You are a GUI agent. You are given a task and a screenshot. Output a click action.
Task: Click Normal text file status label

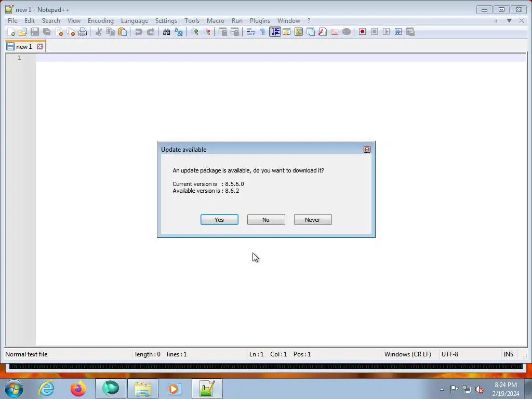(x=26, y=354)
